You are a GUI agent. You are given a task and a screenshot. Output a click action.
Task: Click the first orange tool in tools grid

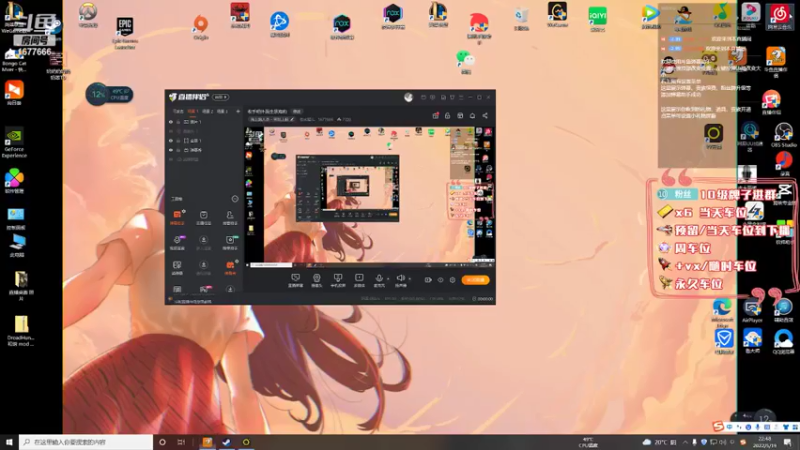[177, 215]
